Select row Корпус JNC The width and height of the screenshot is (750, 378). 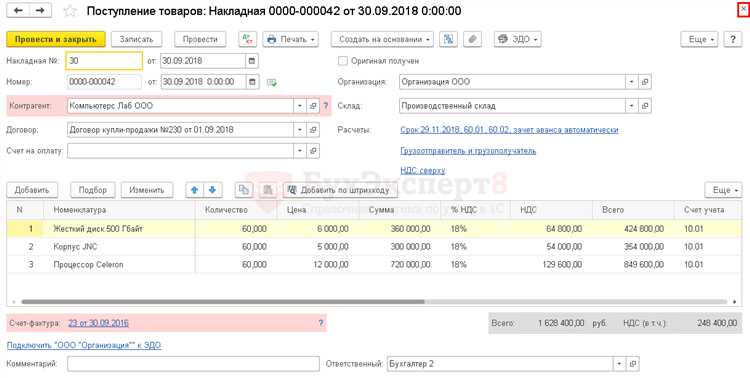(x=374, y=247)
